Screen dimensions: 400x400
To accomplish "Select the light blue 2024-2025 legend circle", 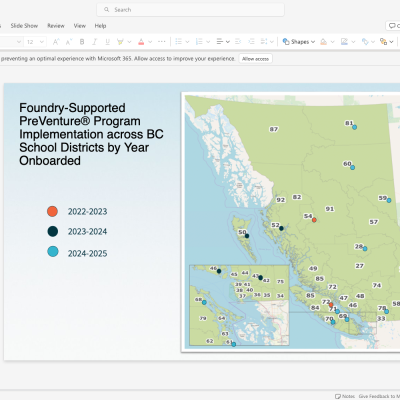I will pyautogui.click(x=53, y=251).
